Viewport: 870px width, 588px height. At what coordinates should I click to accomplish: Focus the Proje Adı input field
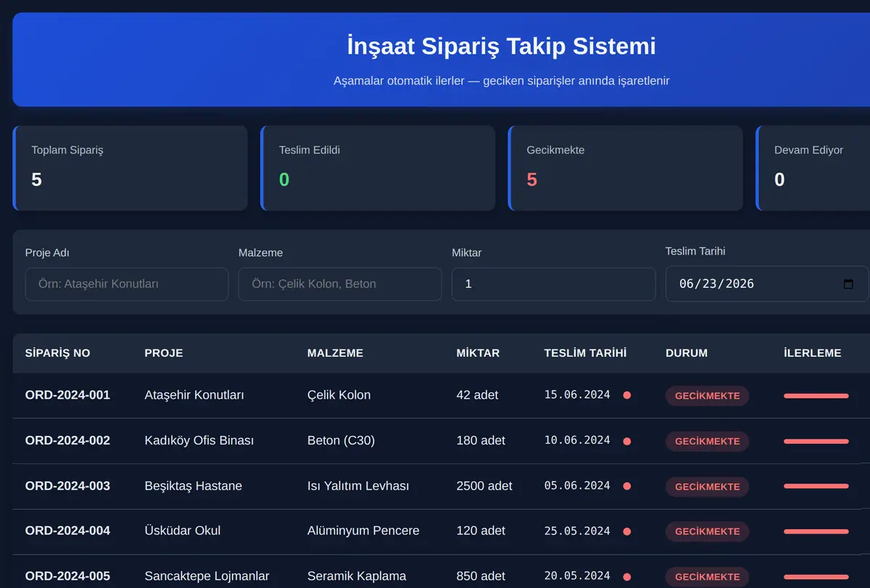coord(127,284)
